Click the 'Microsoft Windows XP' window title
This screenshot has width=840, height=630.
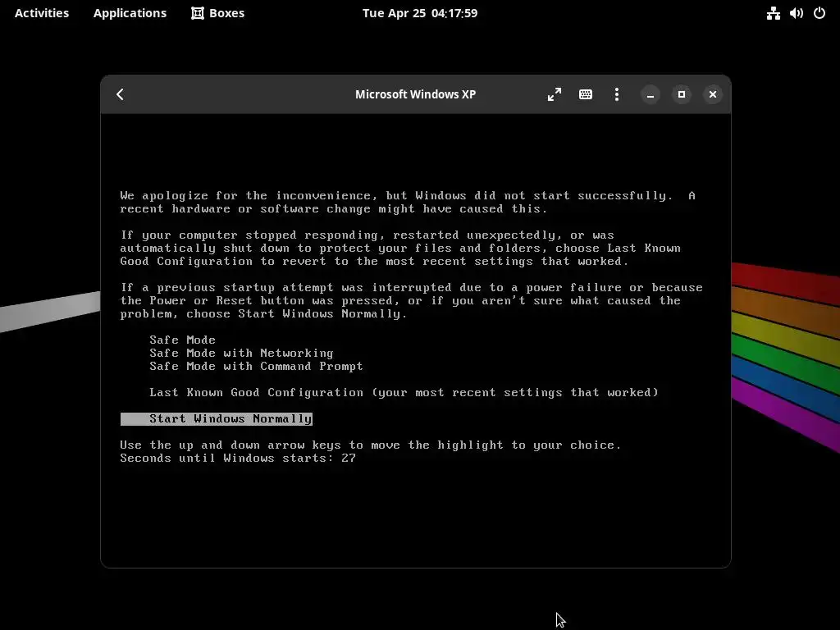(x=415, y=94)
